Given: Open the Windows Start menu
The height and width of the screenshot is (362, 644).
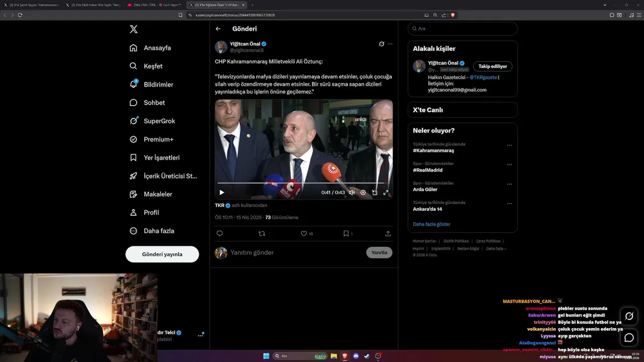Looking at the screenshot, I should pos(266,356).
